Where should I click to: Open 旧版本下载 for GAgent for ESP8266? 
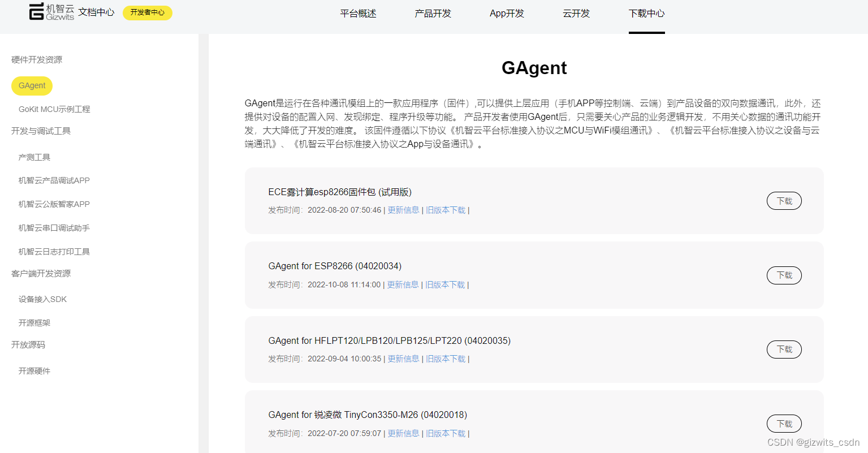(x=445, y=285)
